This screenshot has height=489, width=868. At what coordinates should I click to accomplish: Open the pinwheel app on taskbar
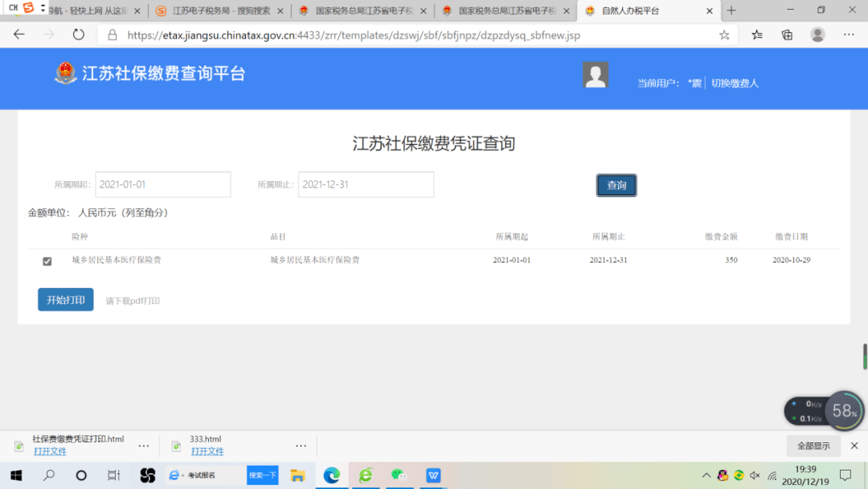[x=147, y=475]
